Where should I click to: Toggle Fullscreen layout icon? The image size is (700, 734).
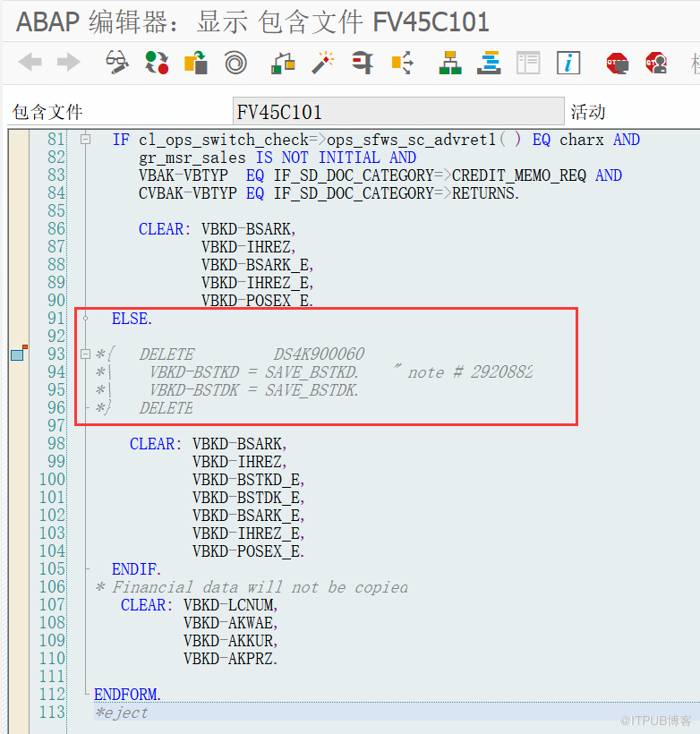pos(528,63)
